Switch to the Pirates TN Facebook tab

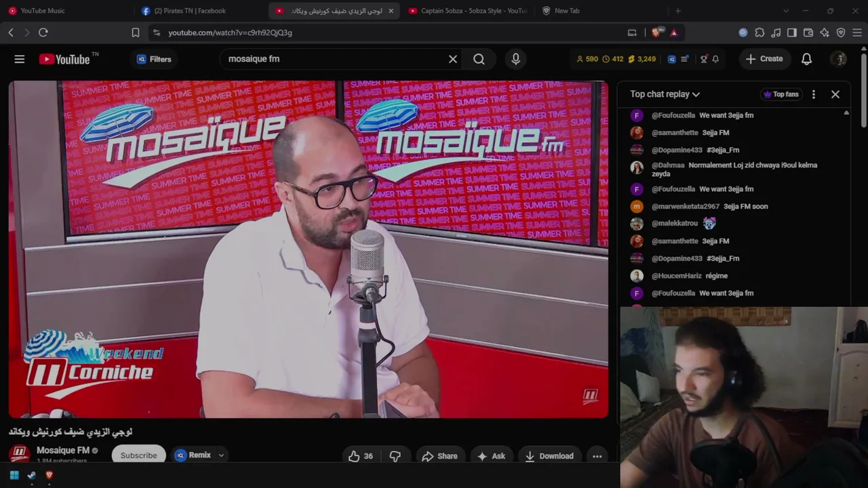tap(201, 11)
